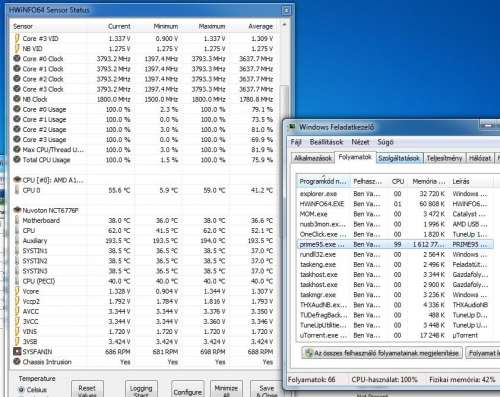
Task: Click the Total CPU Usage icon
Action: click(x=17, y=160)
